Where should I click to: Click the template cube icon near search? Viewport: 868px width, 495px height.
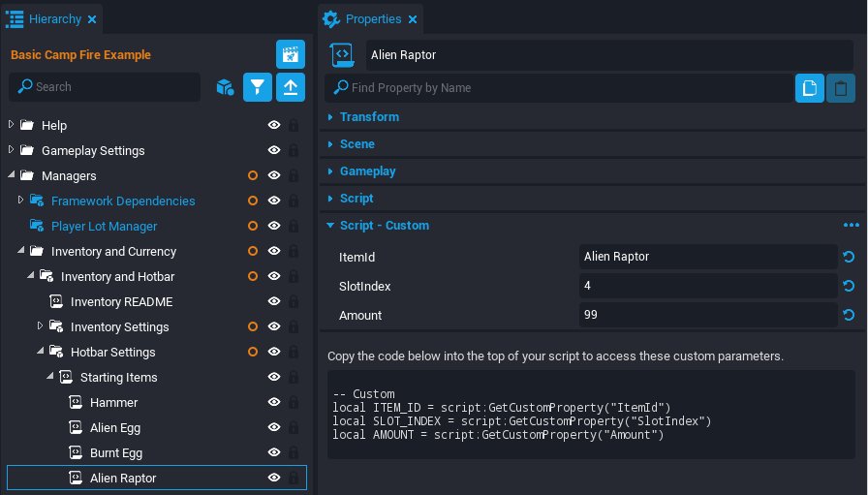click(x=225, y=87)
